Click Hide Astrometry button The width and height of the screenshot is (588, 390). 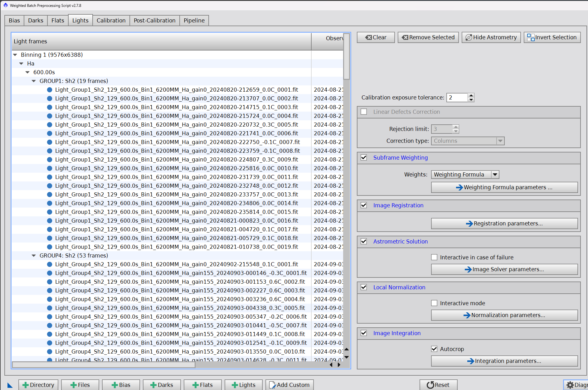pyautogui.click(x=491, y=37)
